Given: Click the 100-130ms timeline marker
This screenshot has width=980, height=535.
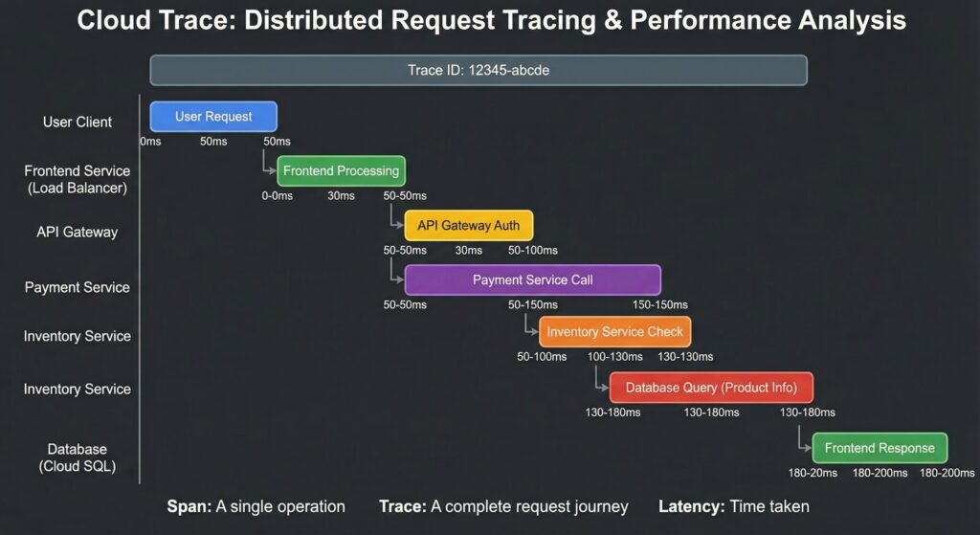Looking at the screenshot, I should point(615,357).
